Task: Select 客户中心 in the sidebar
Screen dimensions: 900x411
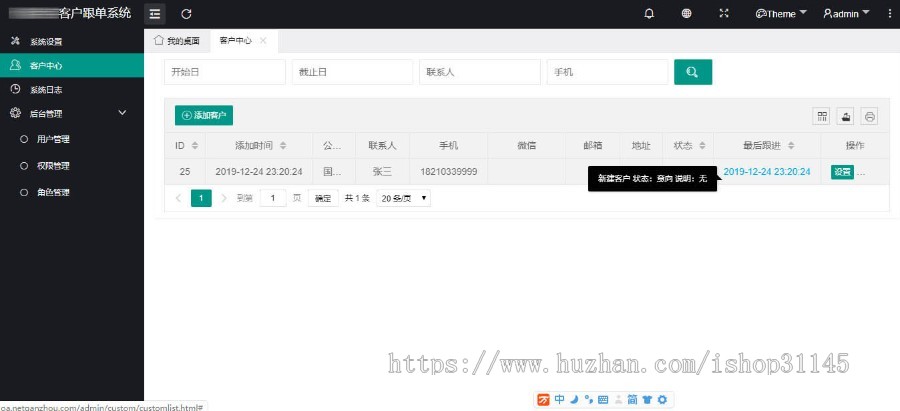Action: click(x=72, y=65)
